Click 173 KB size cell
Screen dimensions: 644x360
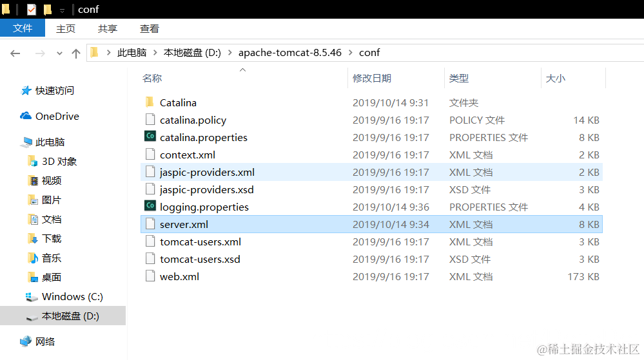pyautogui.click(x=583, y=277)
